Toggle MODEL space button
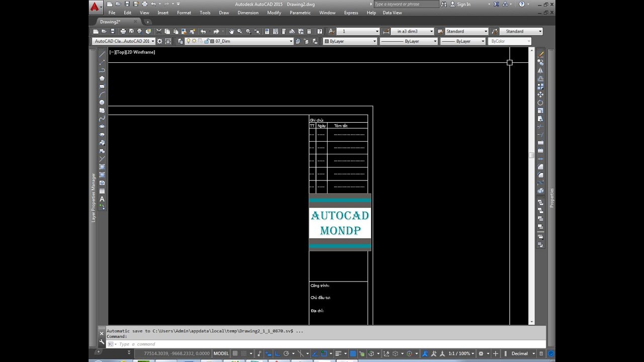This screenshot has height=362, width=644. pyautogui.click(x=221, y=353)
